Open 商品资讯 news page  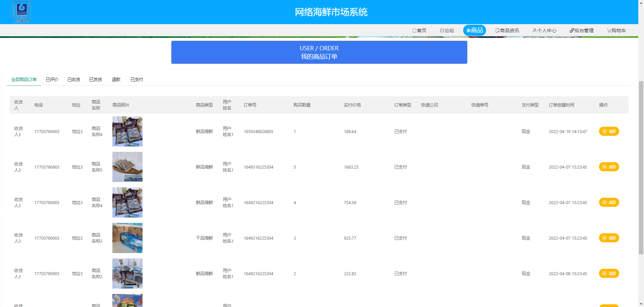click(x=507, y=30)
